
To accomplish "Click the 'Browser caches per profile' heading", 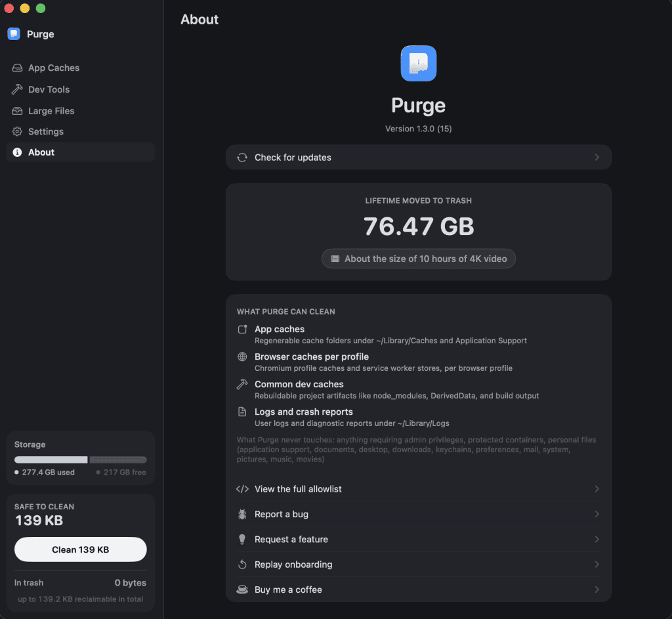I will pos(312,356).
